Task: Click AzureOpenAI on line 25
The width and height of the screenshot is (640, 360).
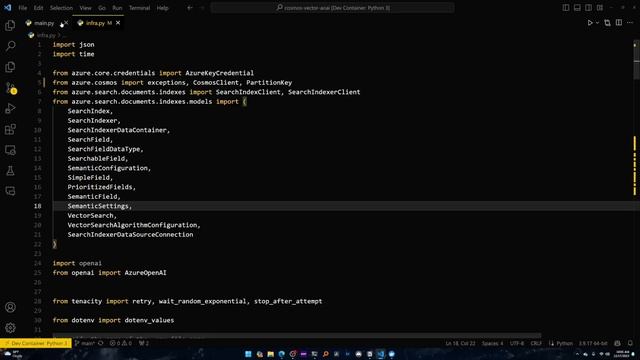Action: [x=145, y=273]
